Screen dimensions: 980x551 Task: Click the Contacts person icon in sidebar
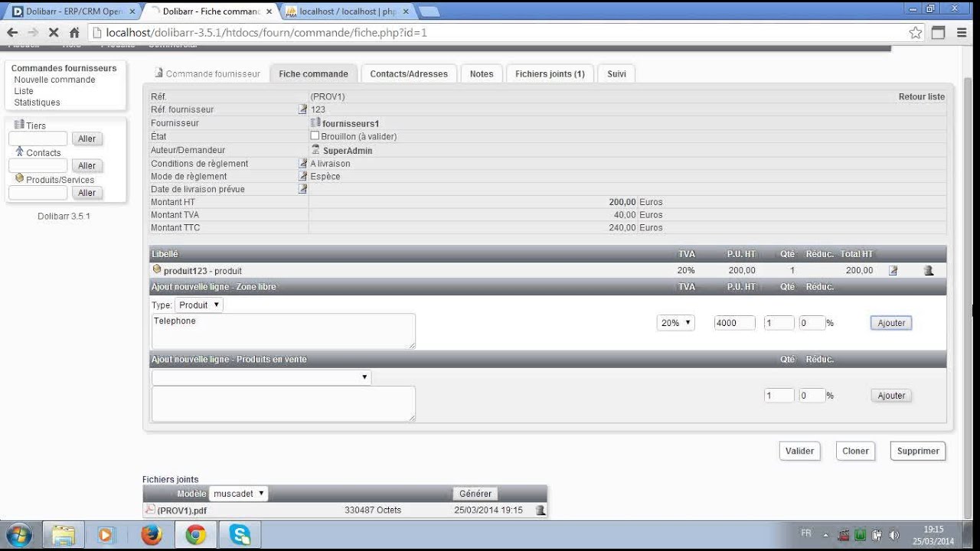[20, 152]
